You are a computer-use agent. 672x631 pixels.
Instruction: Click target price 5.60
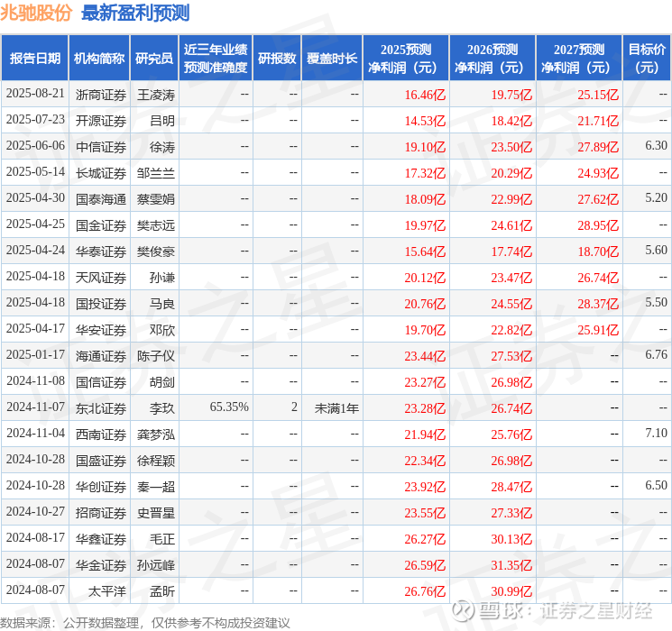click(x=656, y=251)
